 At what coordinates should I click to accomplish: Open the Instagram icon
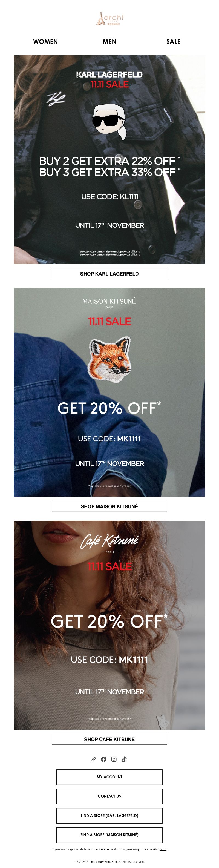click(x=114, y=759)
